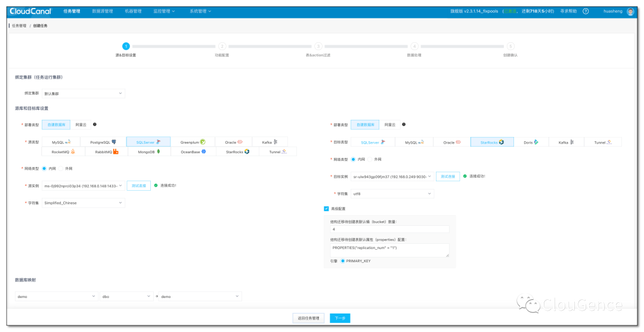The height and width of the screenshot is (332, 644).
Task: Select Oracle as target type
Action: [x=452, y=142]
